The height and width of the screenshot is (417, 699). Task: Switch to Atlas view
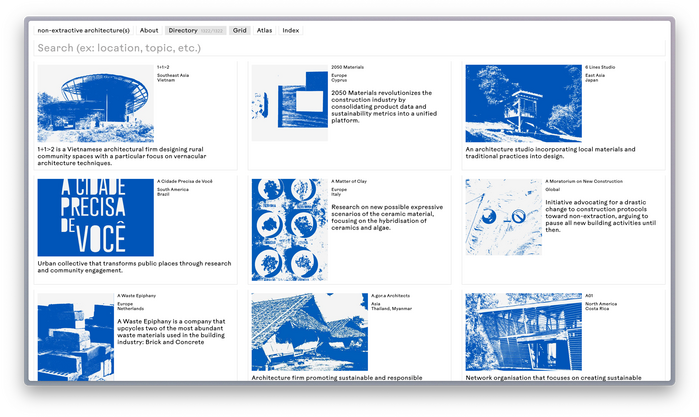264,30
